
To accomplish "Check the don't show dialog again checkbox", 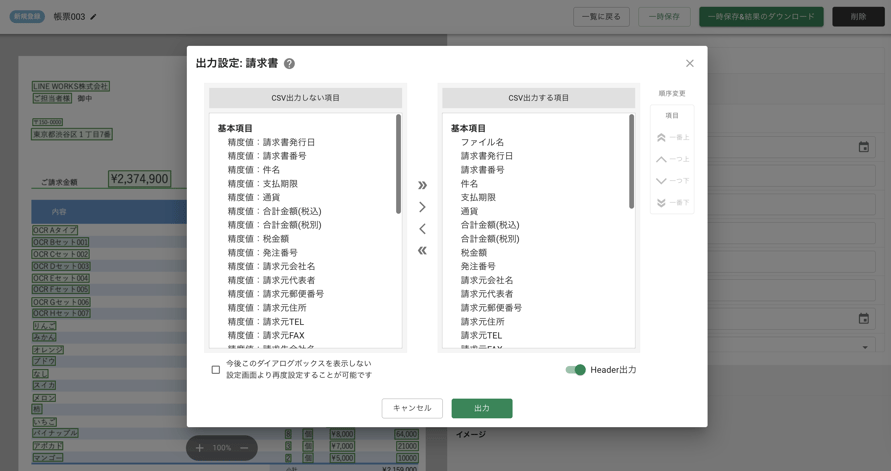I will click(x=216, y=370).
